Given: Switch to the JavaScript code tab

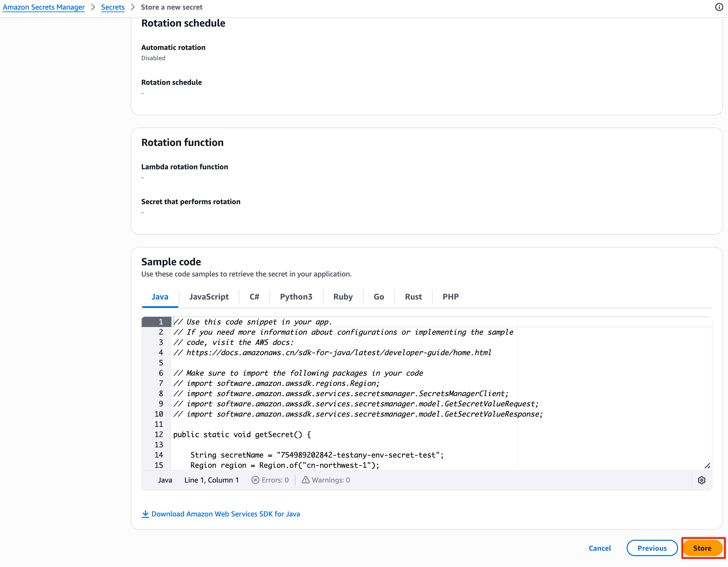Looking at the screenshot, I should 209,297.
